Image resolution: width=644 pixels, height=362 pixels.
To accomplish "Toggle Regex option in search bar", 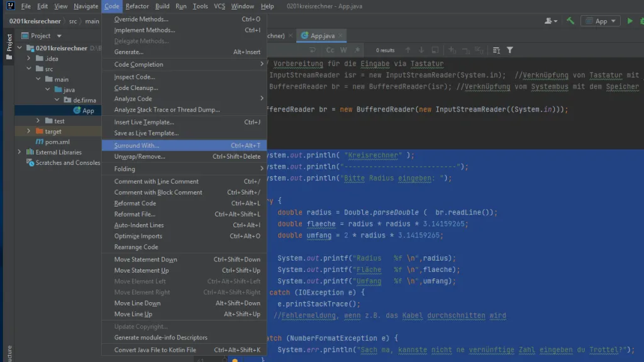I will click(x=357, y=50).
